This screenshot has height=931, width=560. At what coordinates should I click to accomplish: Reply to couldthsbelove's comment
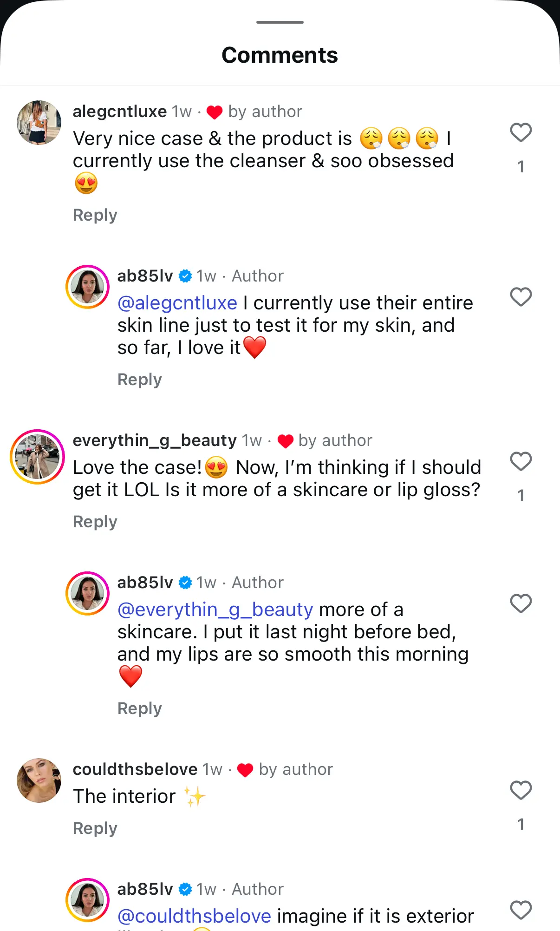click(x=95, y=828)
